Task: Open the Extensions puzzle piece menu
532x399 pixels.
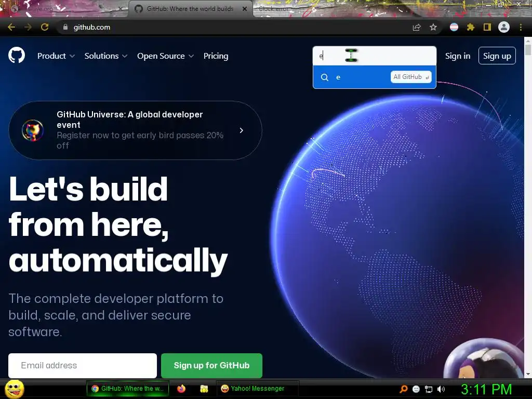Action: coord(471,27)
